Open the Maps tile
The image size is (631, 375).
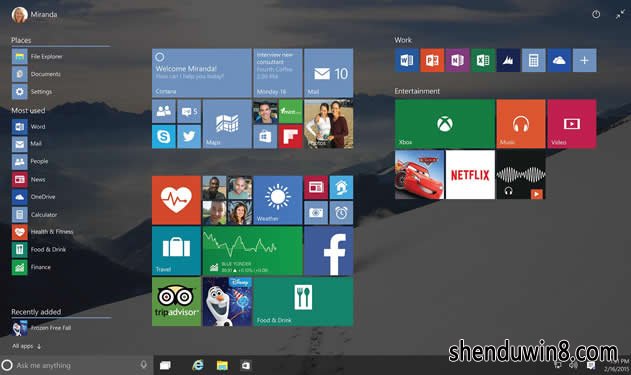(x=227, y=124)
